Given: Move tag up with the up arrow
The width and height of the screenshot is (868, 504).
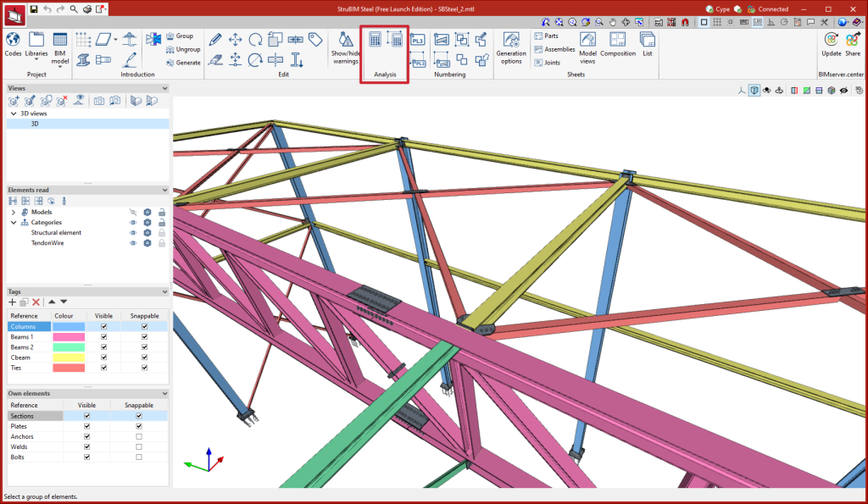Looking at the screenshot, I should (x=52, y=302).
